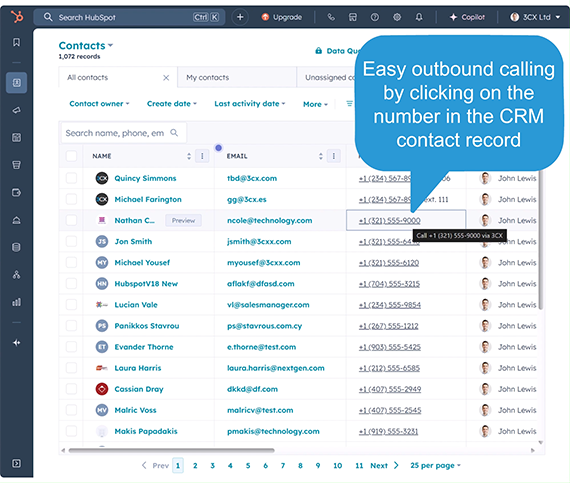Screen dimensions: 570x483
Task: Open the Sales wallet sidebar icon
Action: click(x=16, y=193)
